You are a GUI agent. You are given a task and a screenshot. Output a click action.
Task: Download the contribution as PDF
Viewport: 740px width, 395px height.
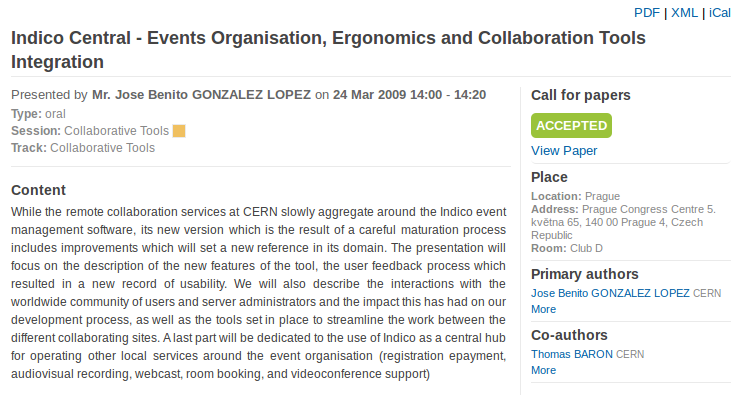pyautogui.click(x=647, y=13)
